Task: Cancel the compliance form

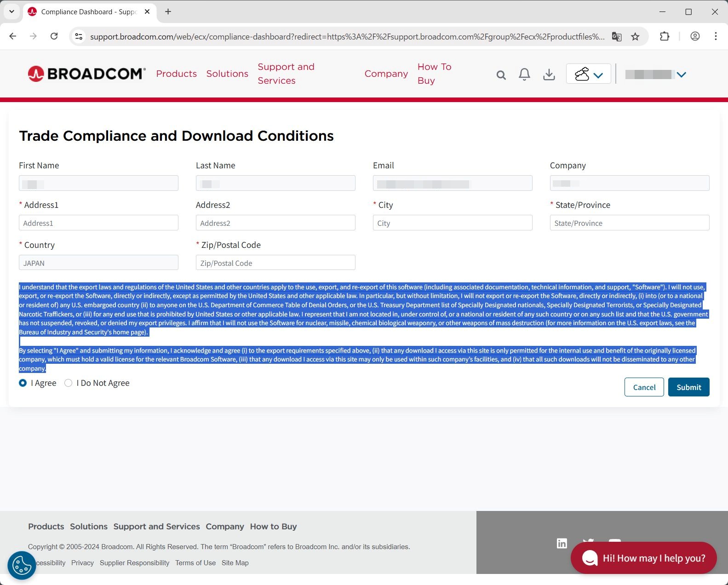Action: coord(644,387)
